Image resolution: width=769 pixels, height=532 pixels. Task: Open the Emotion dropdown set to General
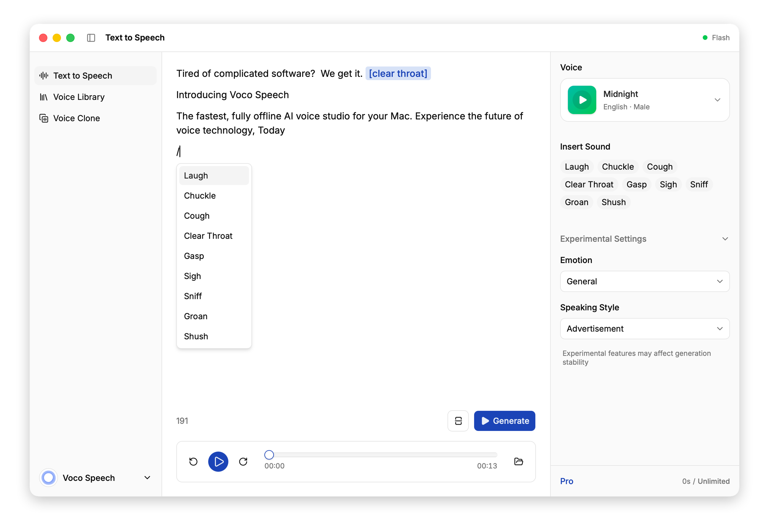644,281
